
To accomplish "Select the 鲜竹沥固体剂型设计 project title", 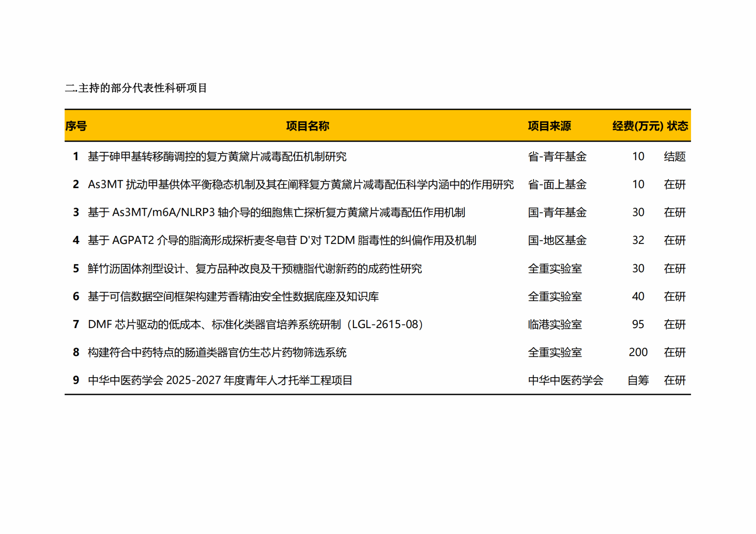I will (255, 269).
